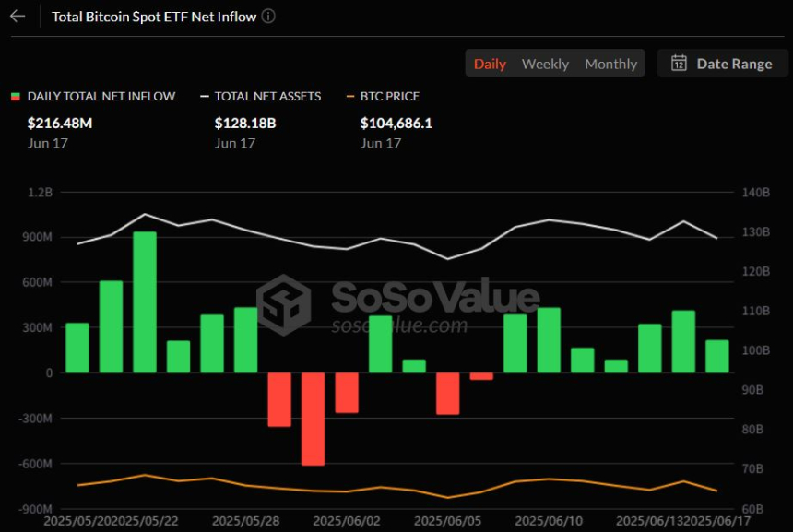Select the last green bar for Jun 17
This screenshot has height=532, width=793.
tap(717, 356)
